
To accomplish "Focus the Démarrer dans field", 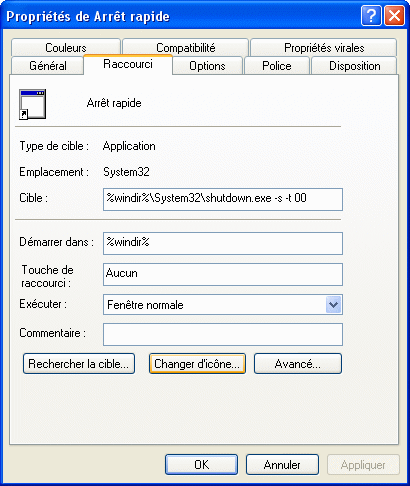I will click(223, 243).
